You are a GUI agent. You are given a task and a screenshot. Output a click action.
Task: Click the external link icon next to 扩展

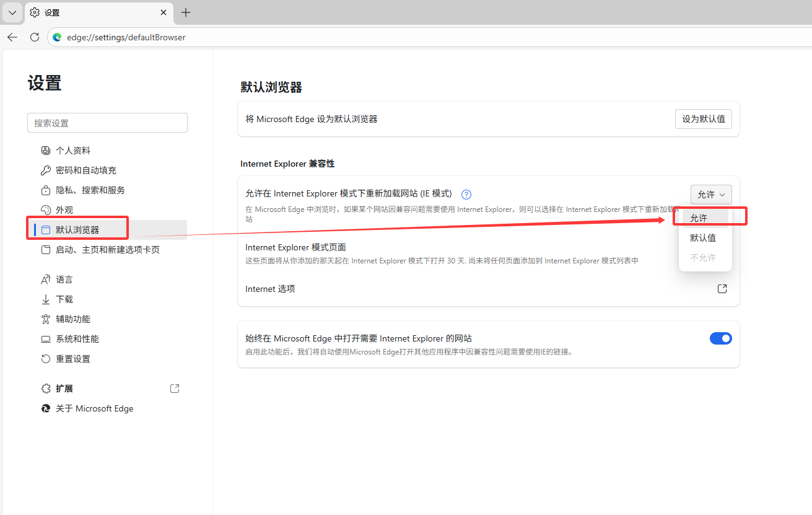click(x=175, y=389)
